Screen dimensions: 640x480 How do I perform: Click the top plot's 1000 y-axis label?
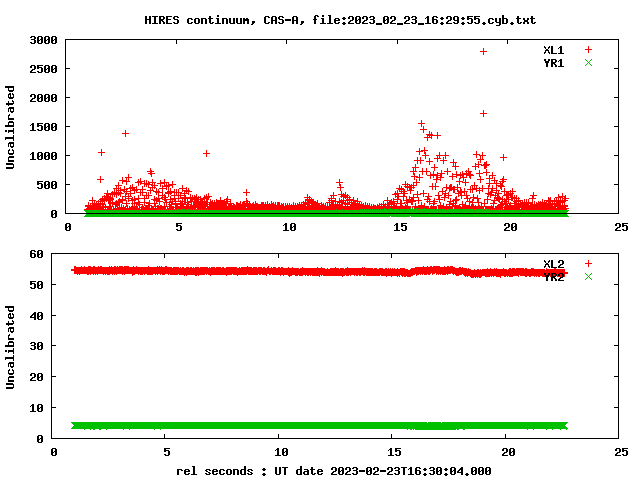[43, 156]
